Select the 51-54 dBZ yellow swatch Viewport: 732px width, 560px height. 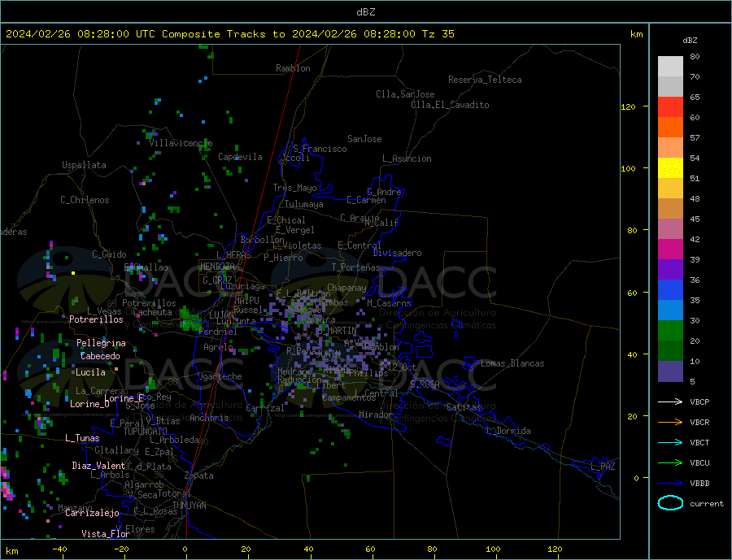point(670,168)
